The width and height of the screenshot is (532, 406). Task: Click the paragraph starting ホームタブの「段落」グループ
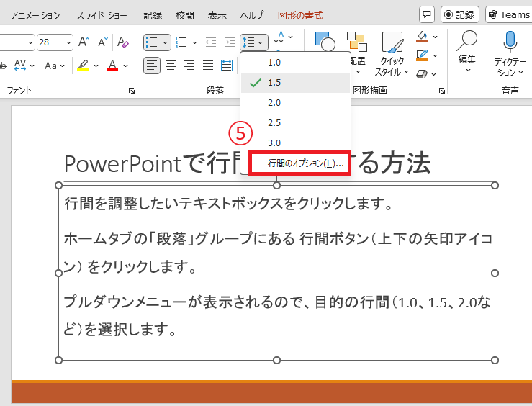pos(278,253)
